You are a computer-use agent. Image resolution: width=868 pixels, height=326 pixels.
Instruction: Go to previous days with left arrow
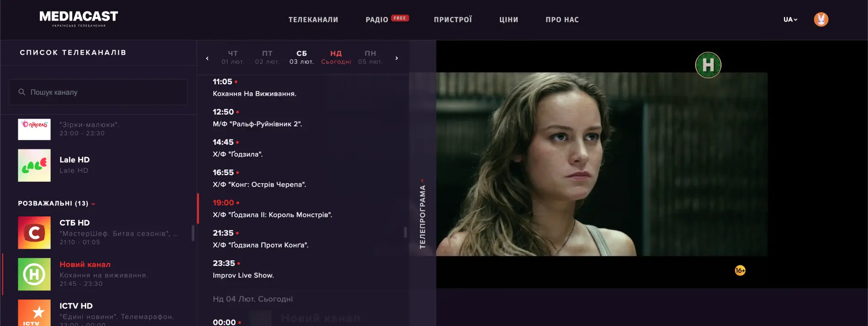(x=207, y=58)
